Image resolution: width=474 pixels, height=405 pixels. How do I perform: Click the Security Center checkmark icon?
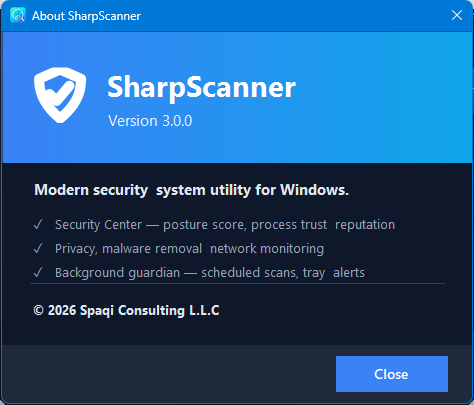pos(38,224)
